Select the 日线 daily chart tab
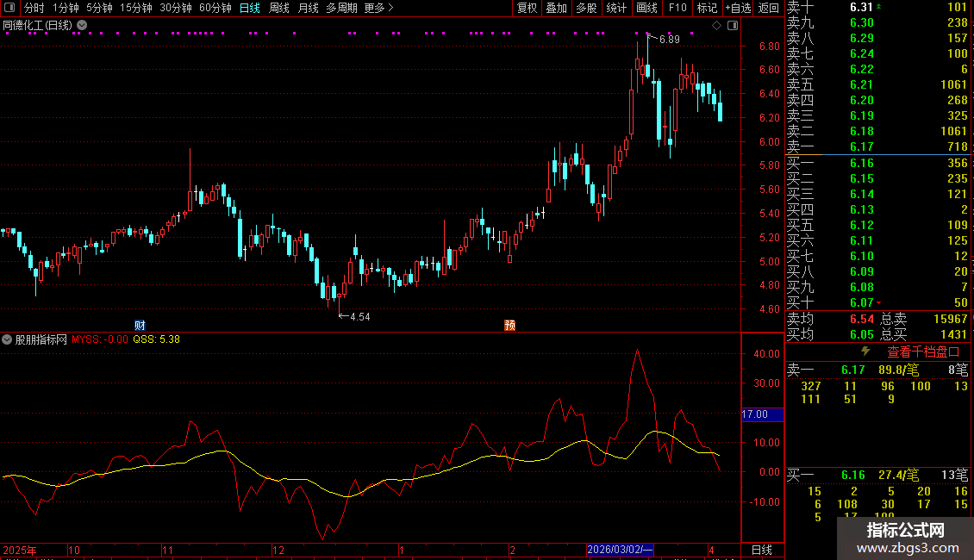The image size is (974, 560). pyautogui.click(x=250, y=8)
